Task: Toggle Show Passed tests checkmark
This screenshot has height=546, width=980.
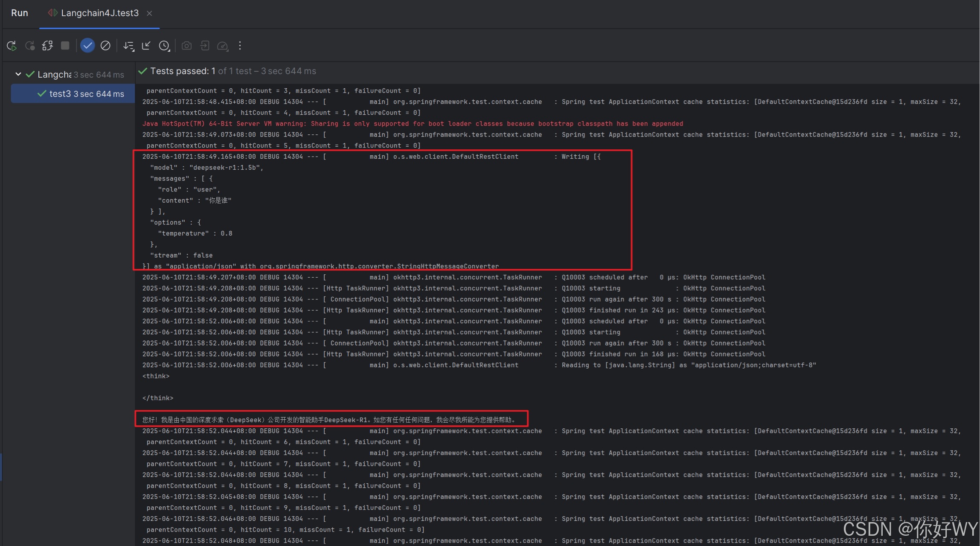Action: click(87, 46)
